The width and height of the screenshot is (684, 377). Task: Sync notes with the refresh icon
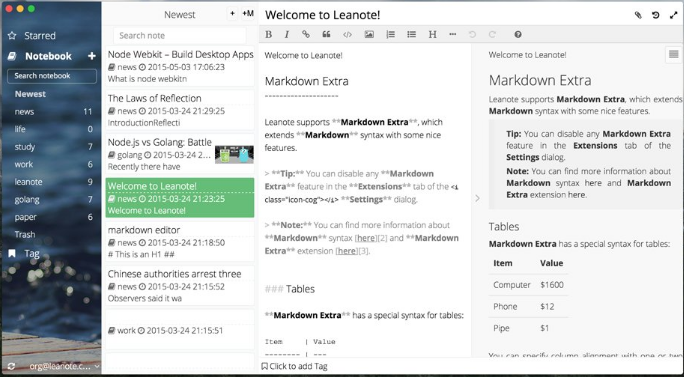point(11,367)
